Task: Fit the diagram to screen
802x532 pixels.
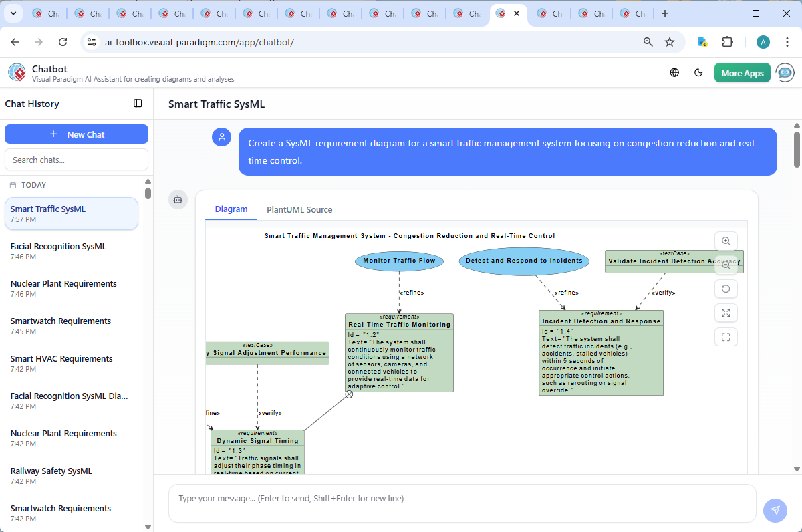Action: (x=726, y=337)
